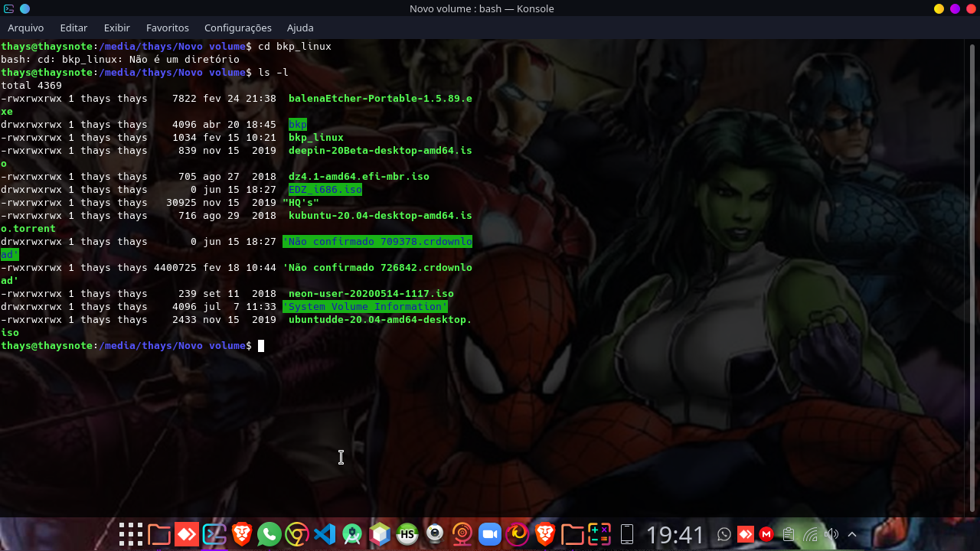
Task: Click the Konsole window icon in title bar
Action: [x=8, y=8]
